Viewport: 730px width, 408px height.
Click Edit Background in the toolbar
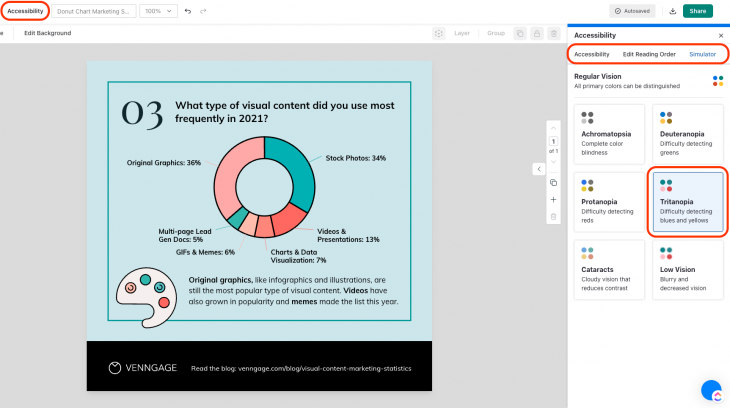tap(47, 33)
